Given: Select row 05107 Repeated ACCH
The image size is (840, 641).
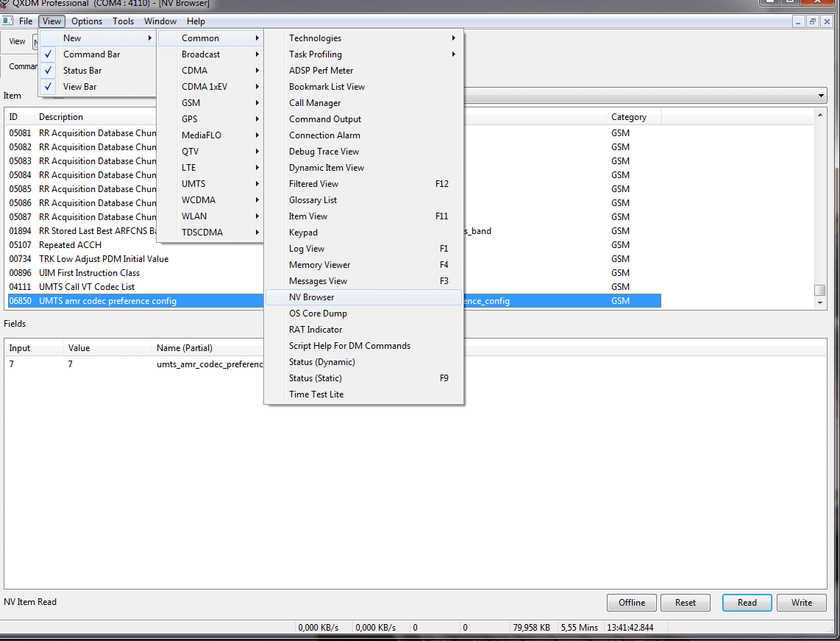Looking at the screenshot, I should tap(135, 245).
